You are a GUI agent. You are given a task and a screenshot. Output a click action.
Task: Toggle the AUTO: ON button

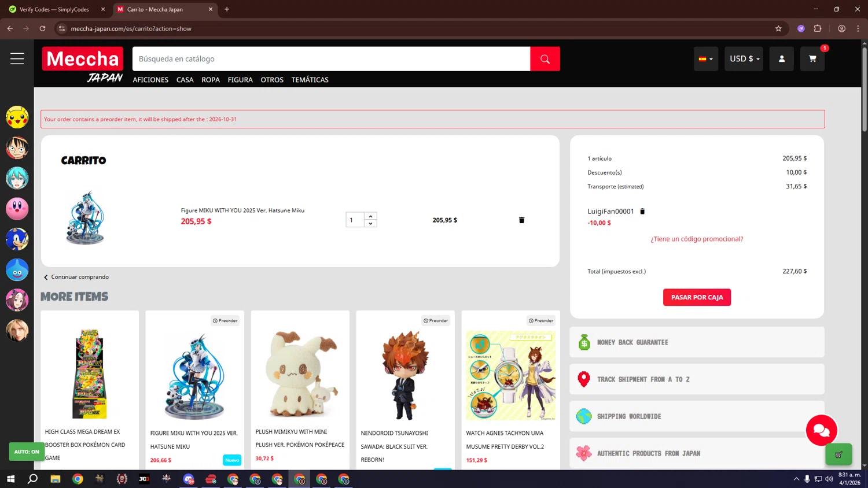point(27,452)
